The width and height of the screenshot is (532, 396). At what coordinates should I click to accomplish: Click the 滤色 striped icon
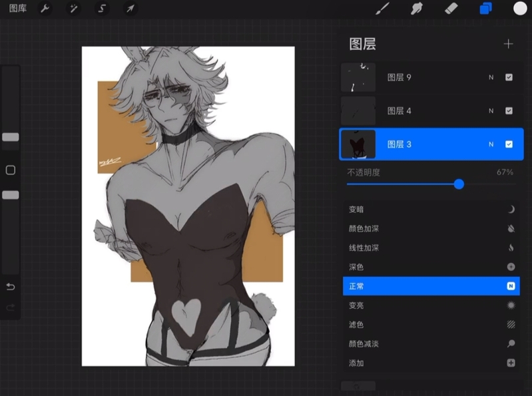click(x=511, y=325)
